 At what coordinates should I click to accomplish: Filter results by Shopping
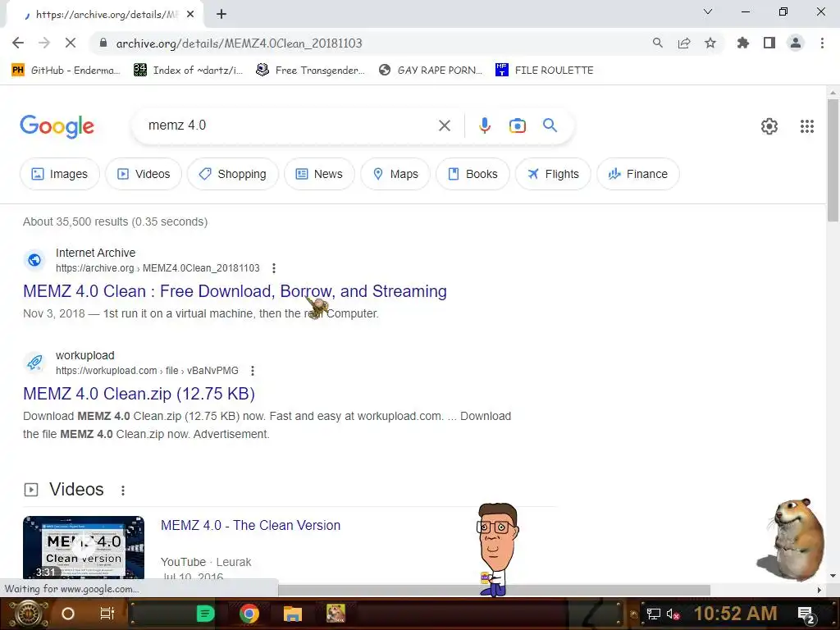click(233, 174)
